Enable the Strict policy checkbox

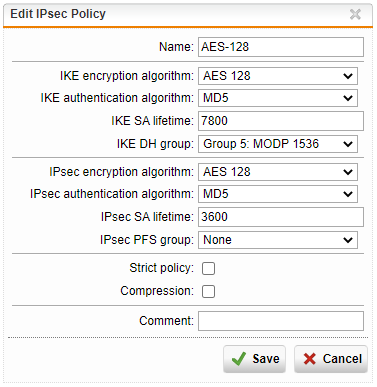pos(208,268)
